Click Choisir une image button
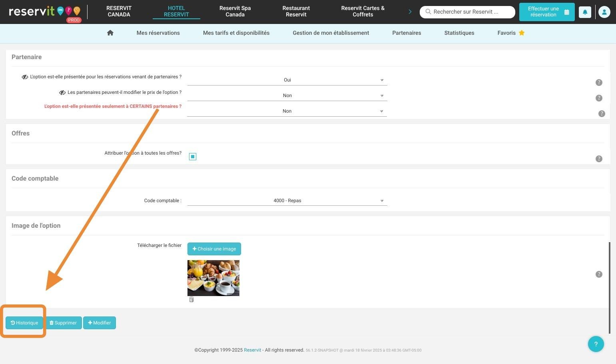 (214, 249)
